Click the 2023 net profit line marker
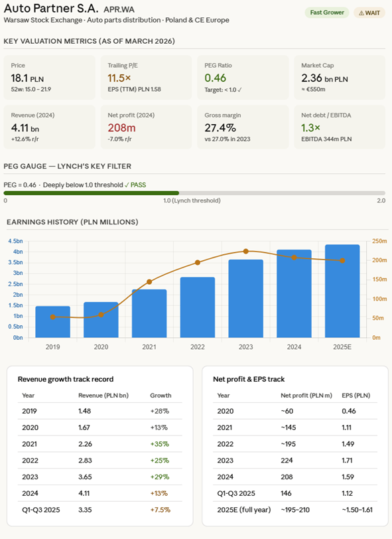The height and width of the screenshot is (539, 392). click(x=245, y=252)
